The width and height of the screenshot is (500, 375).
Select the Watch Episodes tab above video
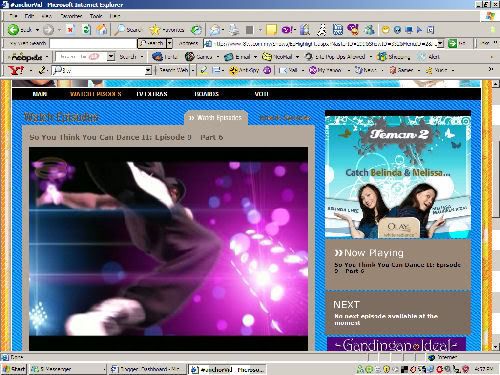[216, 118]
